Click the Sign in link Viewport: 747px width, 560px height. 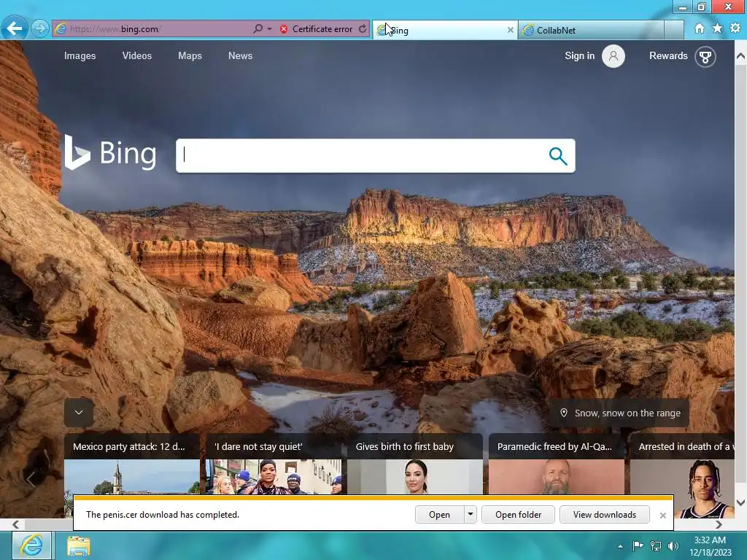pyautogui.click(x=579, y=55)
